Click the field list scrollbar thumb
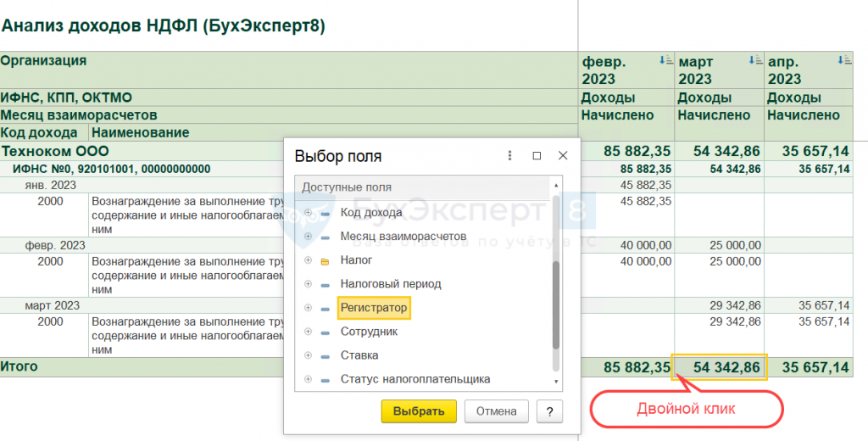868x441 pixels. [556, 304]
